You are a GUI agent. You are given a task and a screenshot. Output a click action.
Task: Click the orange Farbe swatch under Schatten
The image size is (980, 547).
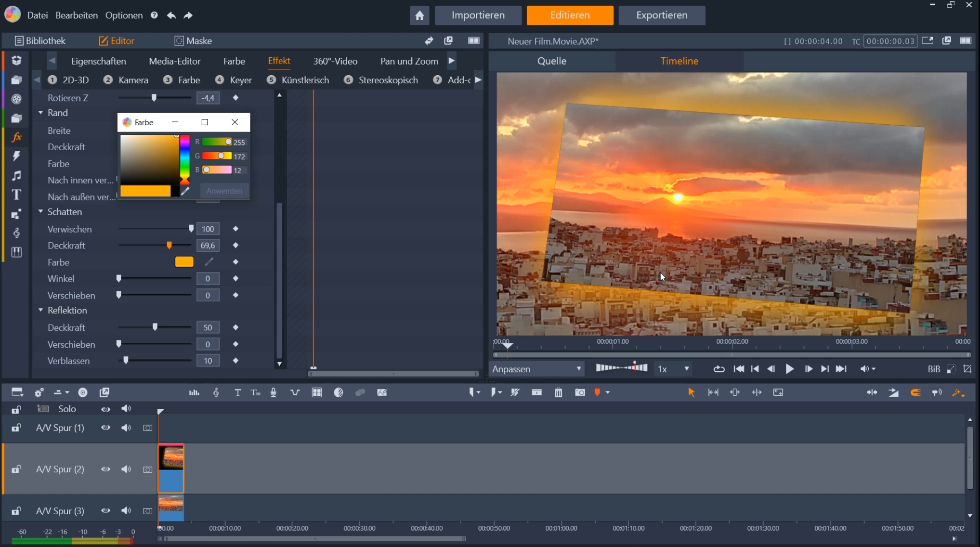point(183,261)
